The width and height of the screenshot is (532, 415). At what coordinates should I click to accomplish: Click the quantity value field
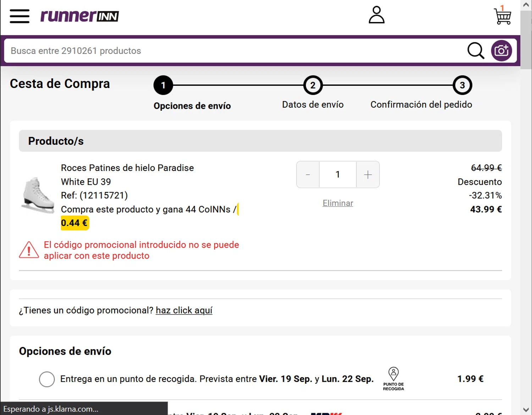338,175
